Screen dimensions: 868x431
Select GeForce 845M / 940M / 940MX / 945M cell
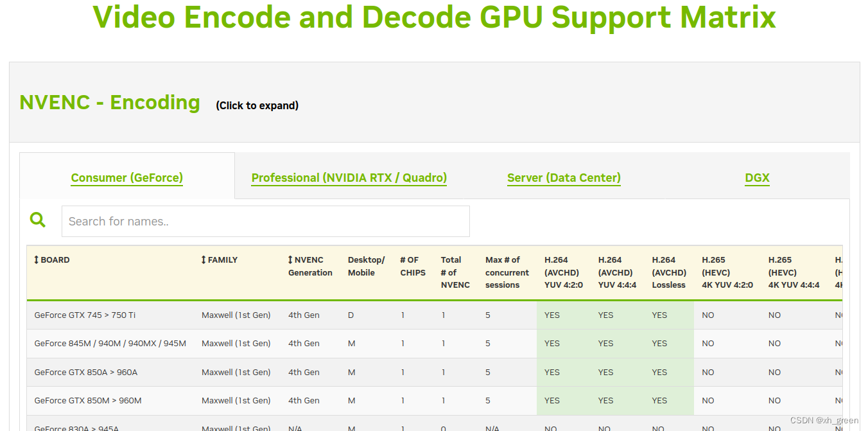[x=110, y=344]
